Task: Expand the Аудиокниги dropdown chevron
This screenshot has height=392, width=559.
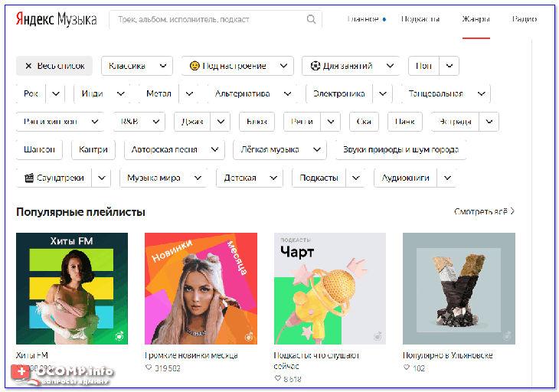Action: [446, 178]
